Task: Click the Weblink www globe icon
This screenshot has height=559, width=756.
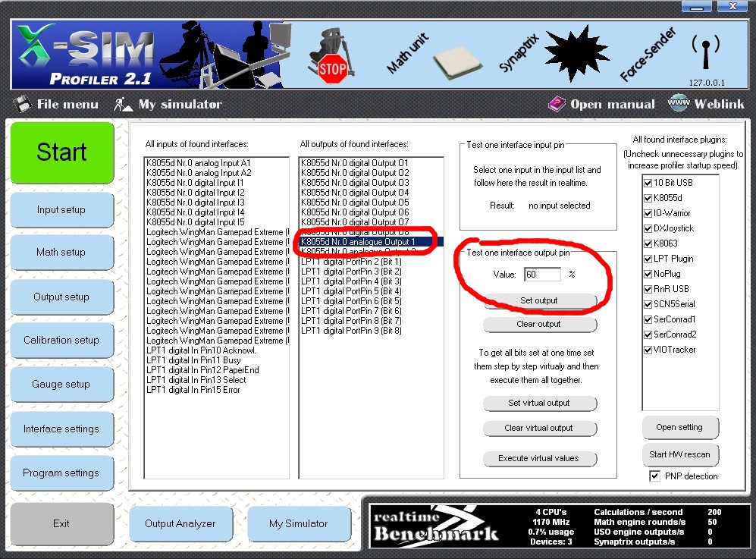Action: (678, 104)
